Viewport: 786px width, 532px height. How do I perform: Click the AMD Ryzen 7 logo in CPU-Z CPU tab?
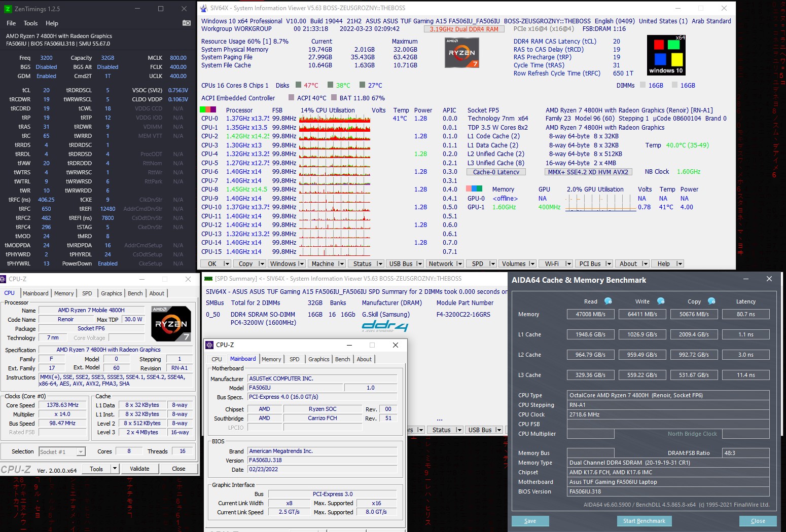[171, 323]
